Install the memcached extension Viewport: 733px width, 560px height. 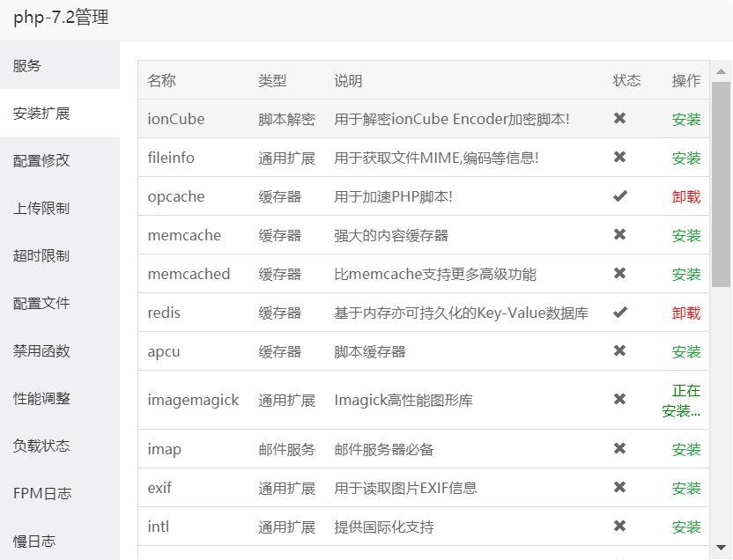pyautogui.click(x=686, y=274)
